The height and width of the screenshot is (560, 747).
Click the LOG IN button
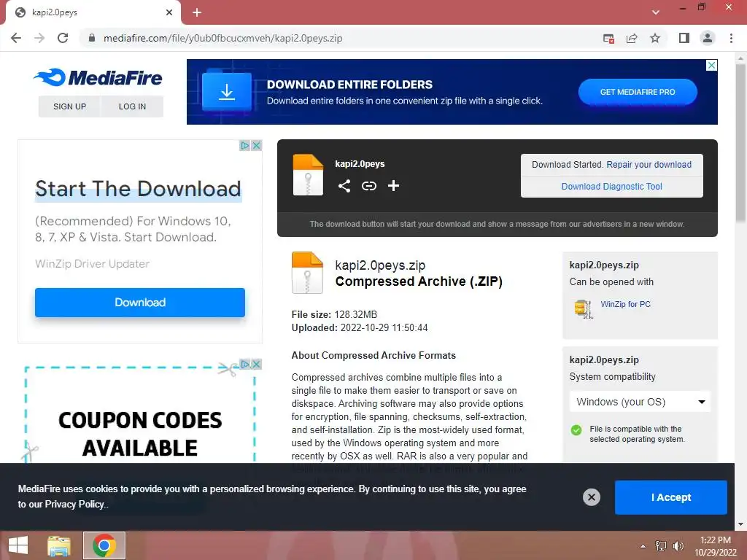pos(133,106)
